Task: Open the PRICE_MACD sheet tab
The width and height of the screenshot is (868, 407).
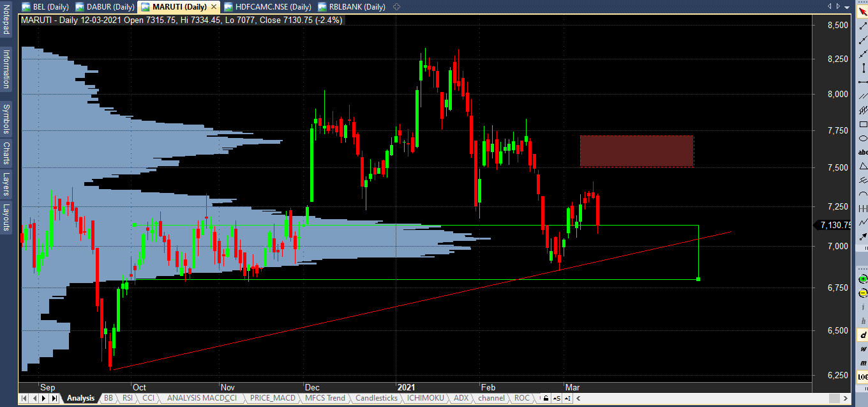Action: click(x=273, y=398)
